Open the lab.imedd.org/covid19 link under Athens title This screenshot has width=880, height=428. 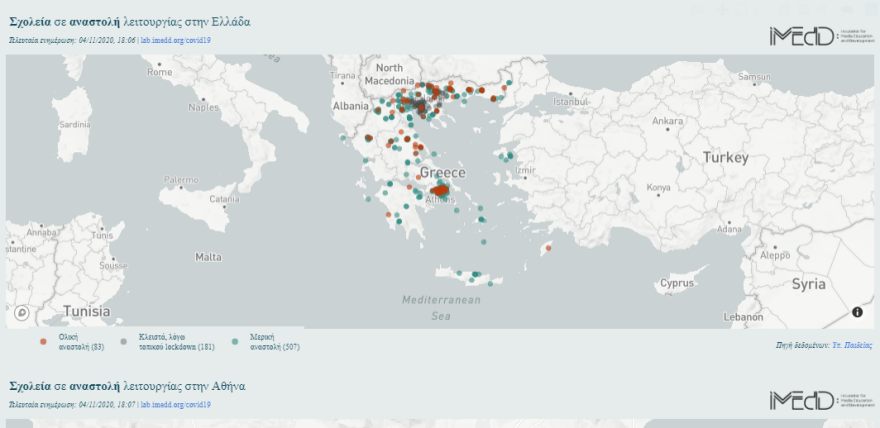[175, 404]
